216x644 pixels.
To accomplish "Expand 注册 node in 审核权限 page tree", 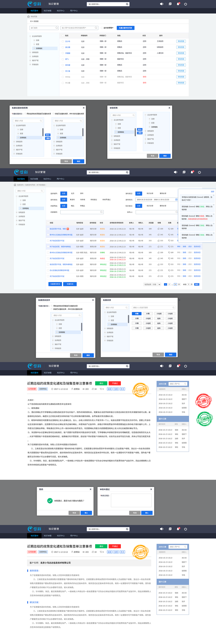I will (x=34, y=40).
